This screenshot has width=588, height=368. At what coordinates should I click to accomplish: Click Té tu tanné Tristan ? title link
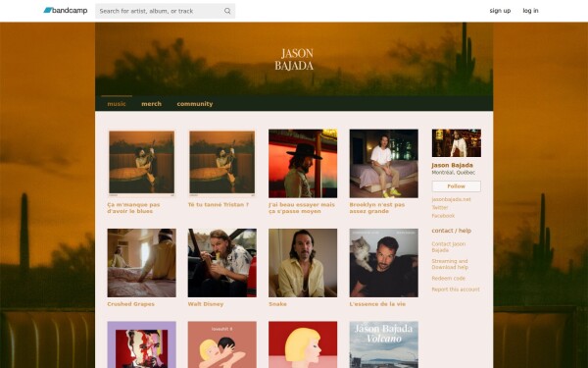tap(219, 205)
